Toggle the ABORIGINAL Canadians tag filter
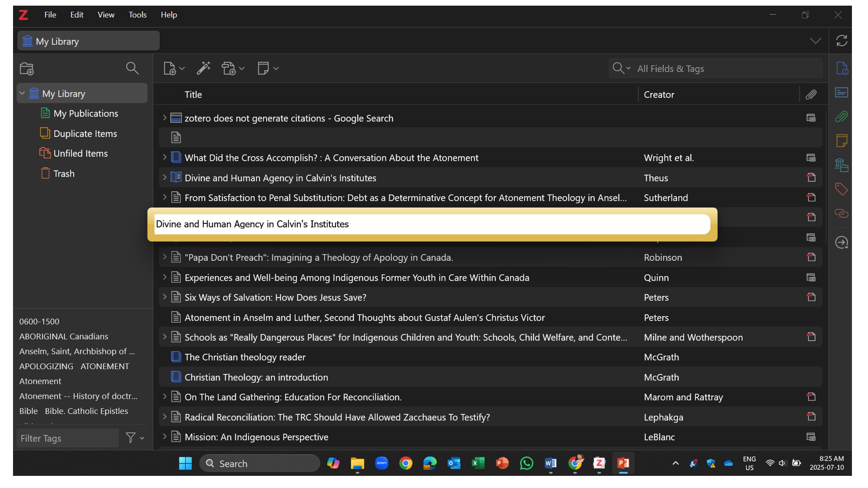Viewport: 868px width, 488px height. click(64, 336)
